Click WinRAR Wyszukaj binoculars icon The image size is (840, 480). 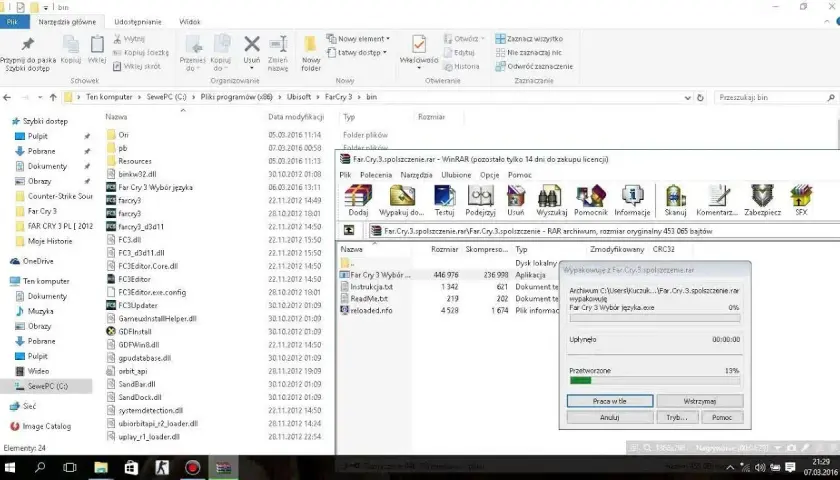pyautogui.click(x=551, y=196)
